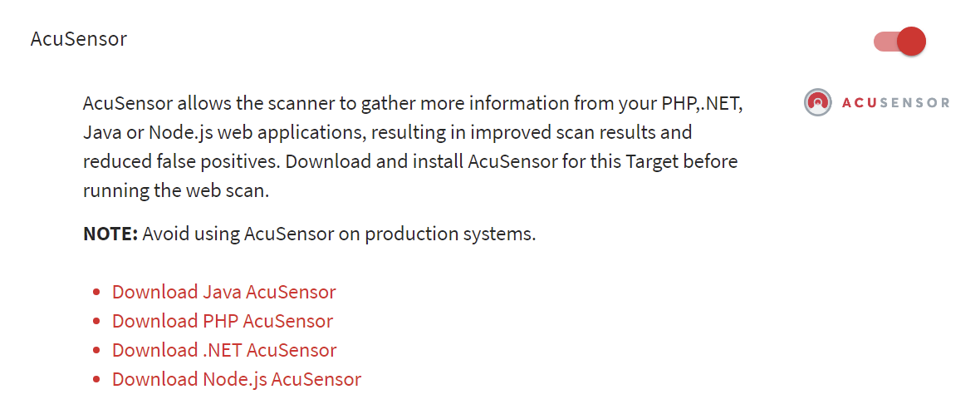
Task: Click the circular AcuSensor logo icon
Action: coord(817,102)
